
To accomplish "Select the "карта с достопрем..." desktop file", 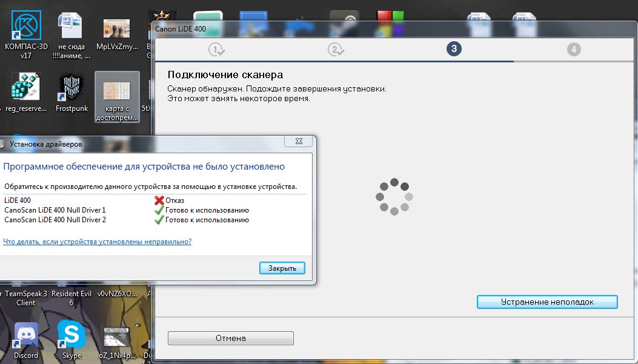I will (117, 97).
